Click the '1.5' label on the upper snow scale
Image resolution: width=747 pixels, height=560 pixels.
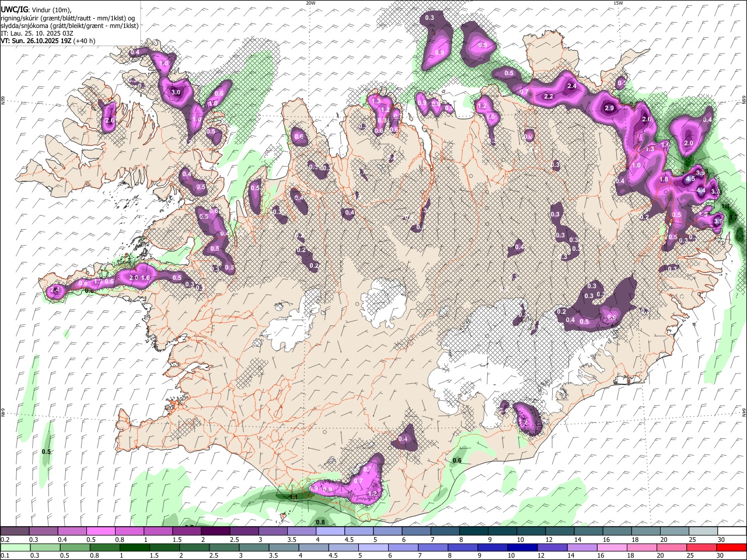point(177,540)
